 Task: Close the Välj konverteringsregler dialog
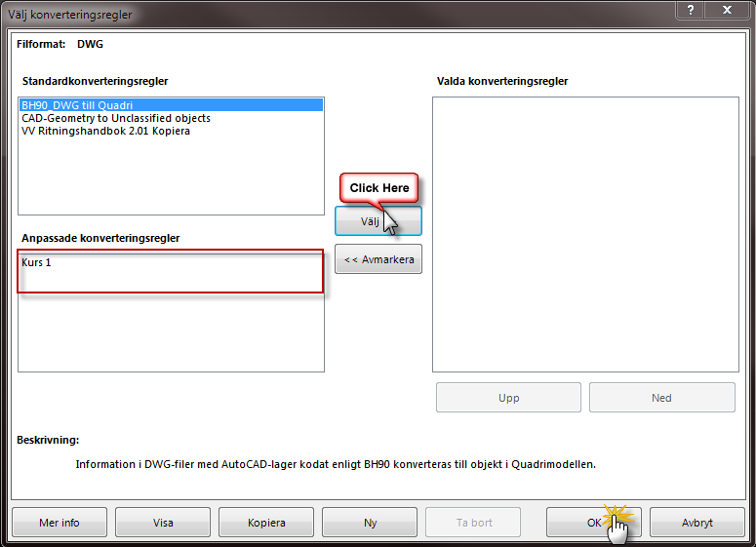click(x=727, y=10)
